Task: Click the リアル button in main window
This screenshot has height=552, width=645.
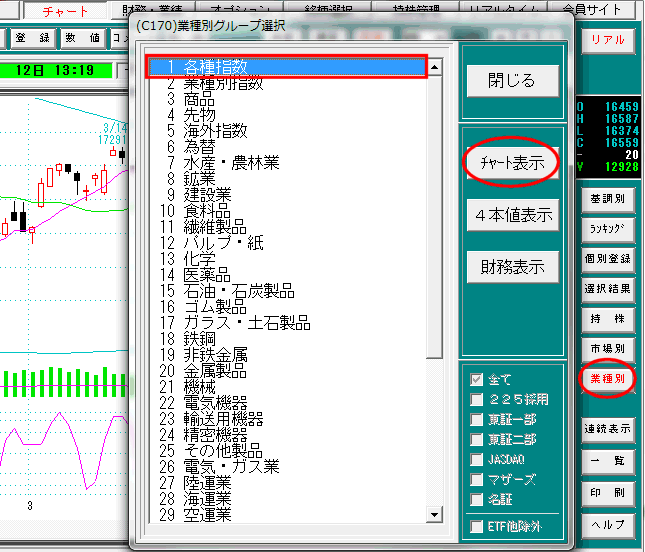Action: click(608, 40)
